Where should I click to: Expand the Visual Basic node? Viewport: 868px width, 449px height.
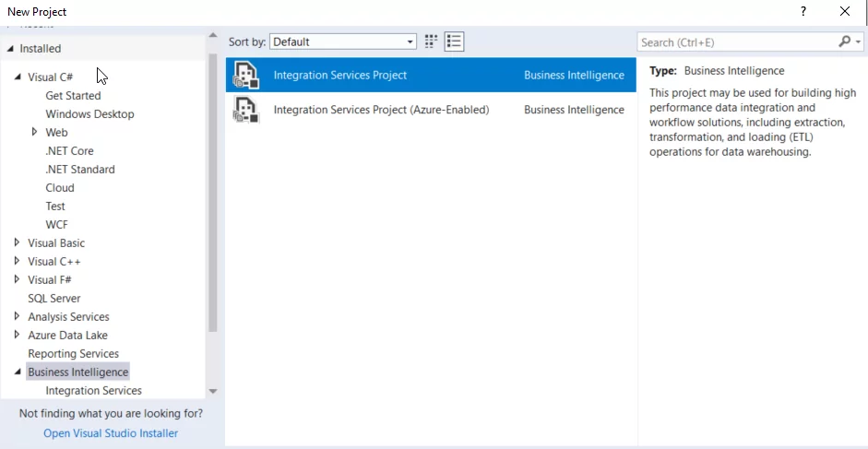tap(17, 242)
